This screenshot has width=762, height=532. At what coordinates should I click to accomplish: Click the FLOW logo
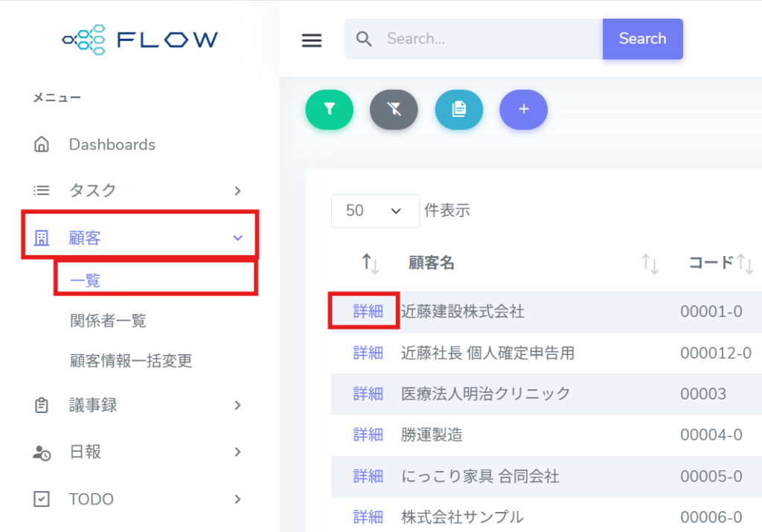140,39
